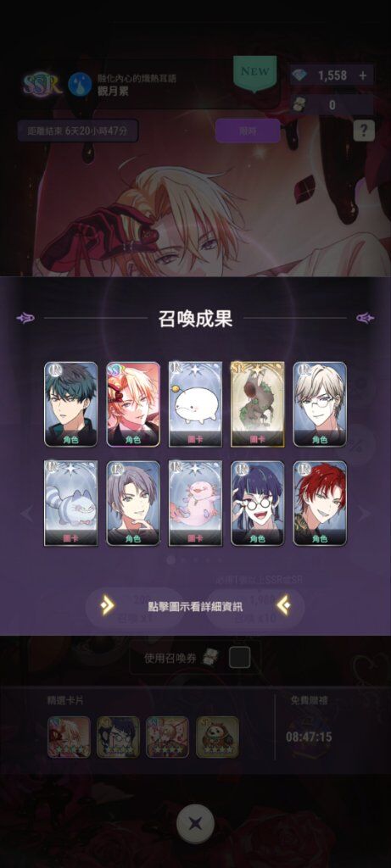Go to the next banner with the right arrow
Screen dimensions: 391x868
(363, 514)
